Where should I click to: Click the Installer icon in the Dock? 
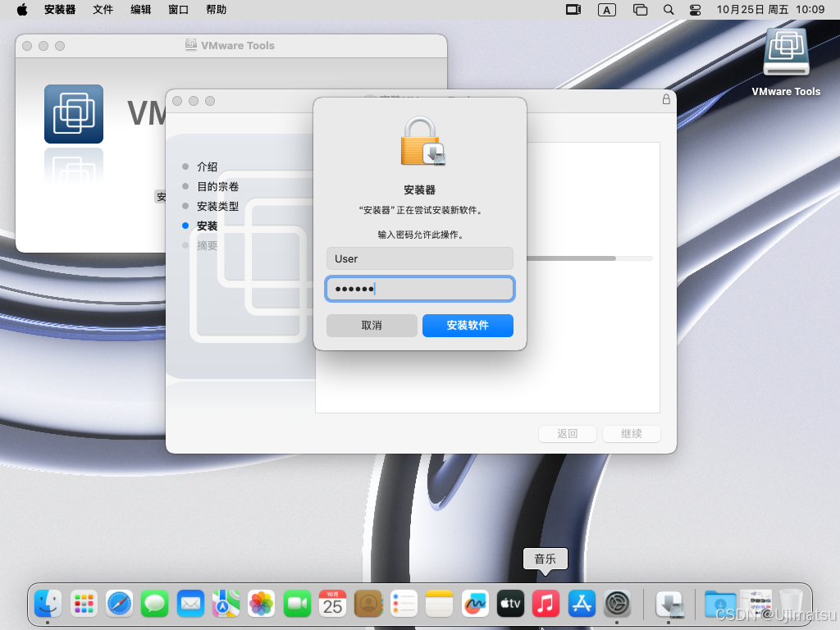pos(669,603)
